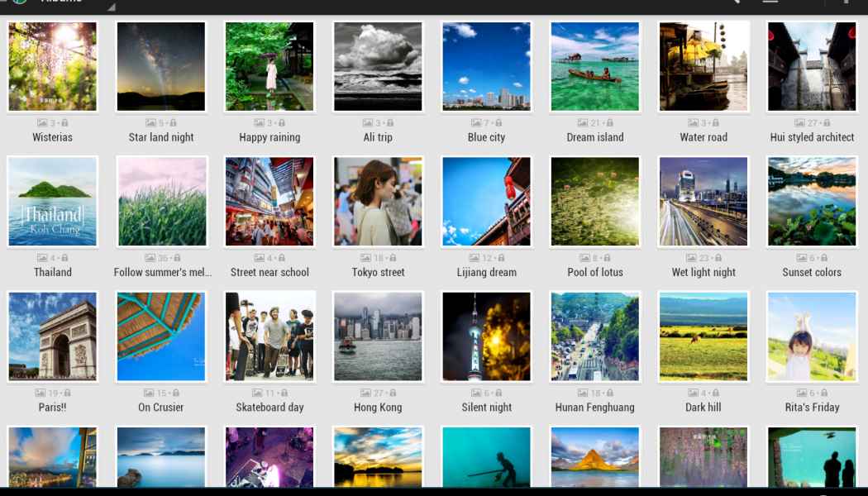Image resolution: width=868 pixels, height=496 pixels.
Task: Click the lock icon under Hong Kong album
Action: [392, 393]
